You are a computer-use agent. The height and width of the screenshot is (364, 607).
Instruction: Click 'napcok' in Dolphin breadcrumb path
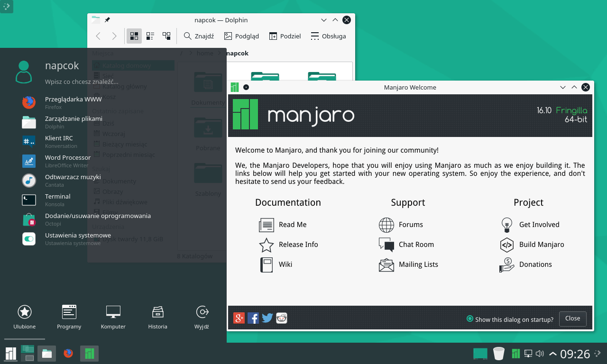(x=237, y=53)
